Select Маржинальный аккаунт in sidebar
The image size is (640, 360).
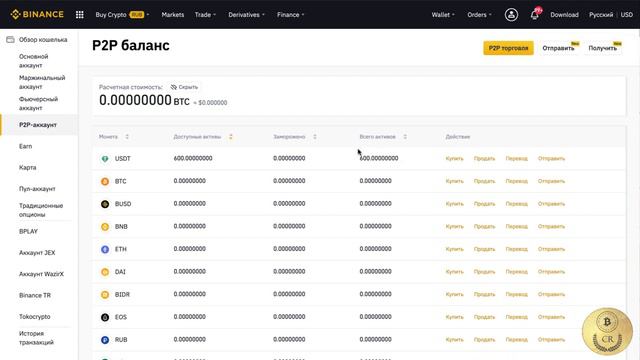click(x=42, y=82)
